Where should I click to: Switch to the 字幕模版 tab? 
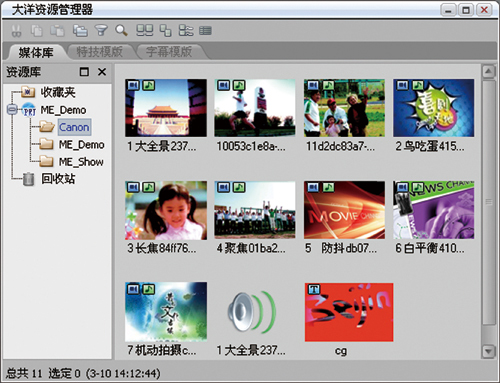169,52
